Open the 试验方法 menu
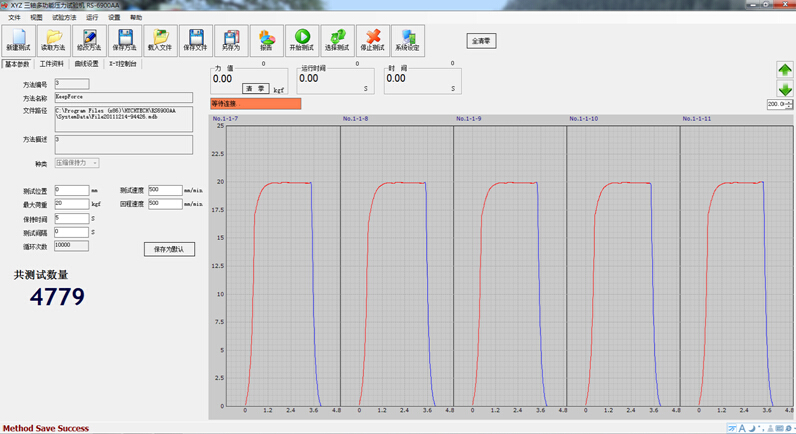The image size is (796, 434). click(x=65, y=18)
